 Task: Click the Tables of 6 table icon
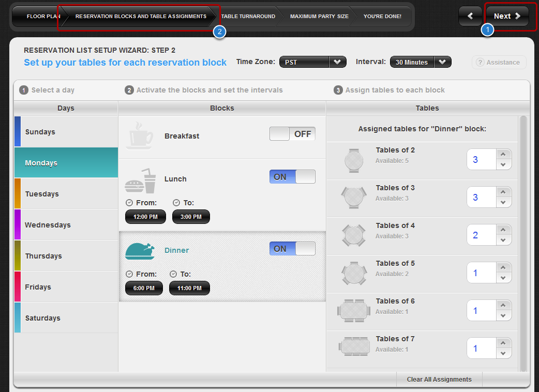pos(354,311)
